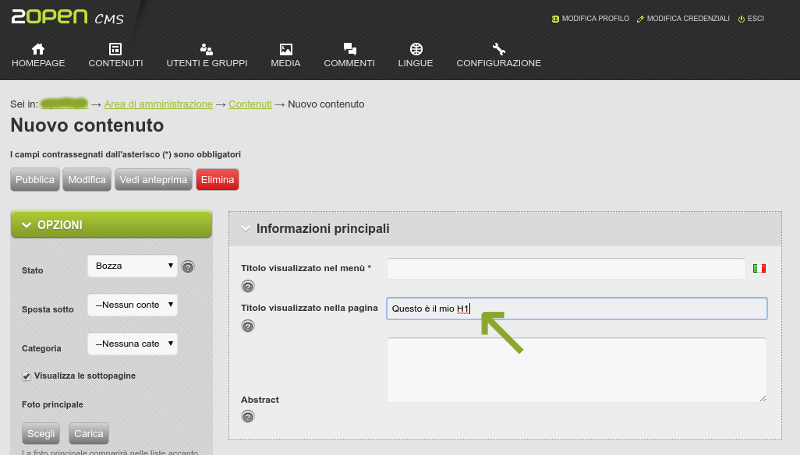Viewport: 800px width, 455px height.
Task: Follow the Area di amministrazione breadcrumb link
Action: coord(158,104)
